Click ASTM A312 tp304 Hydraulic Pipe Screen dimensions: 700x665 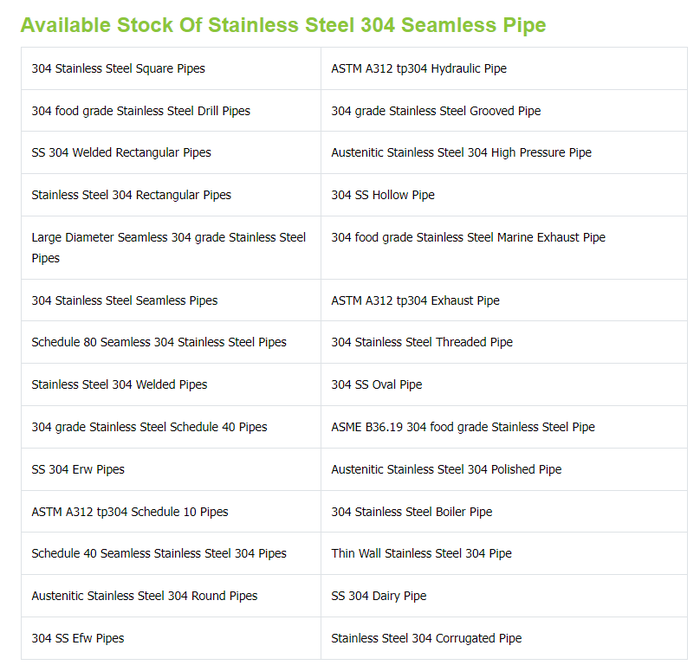tap(418, 69)
